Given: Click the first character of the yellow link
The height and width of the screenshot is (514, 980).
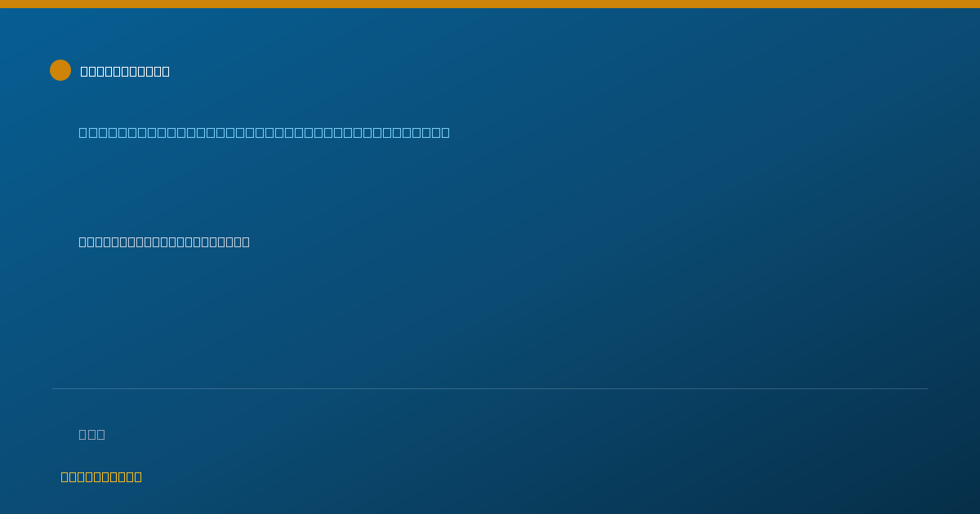Looking at the screenshot, I should [65, 476].
